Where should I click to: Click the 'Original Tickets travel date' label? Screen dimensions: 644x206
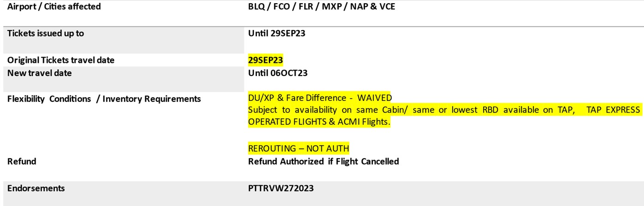click(61, 60)
